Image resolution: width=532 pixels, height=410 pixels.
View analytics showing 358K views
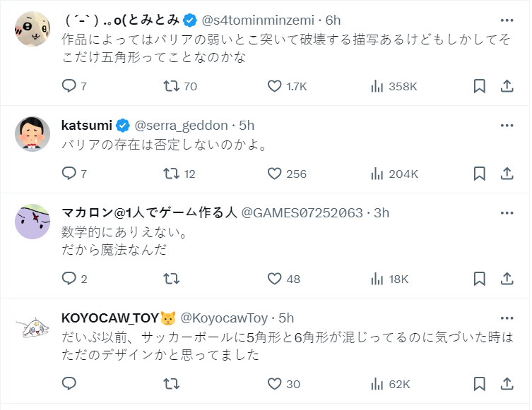pyautogui.click(x=377, y=86)
